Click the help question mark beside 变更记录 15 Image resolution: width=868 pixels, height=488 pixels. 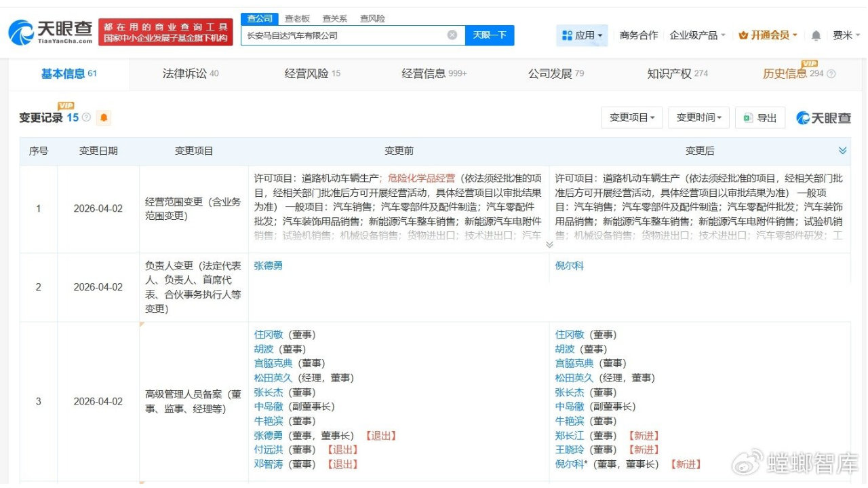point(86,117)
